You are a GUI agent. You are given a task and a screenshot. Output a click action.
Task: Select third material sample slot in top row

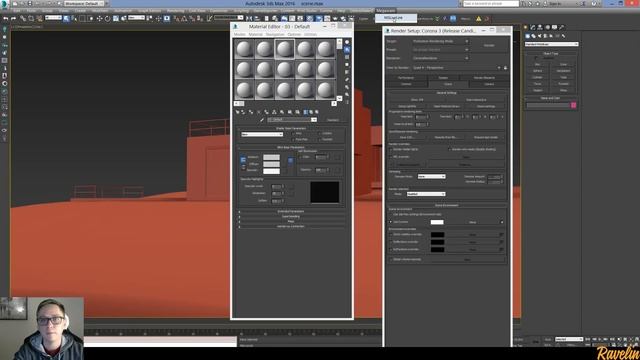284,49
